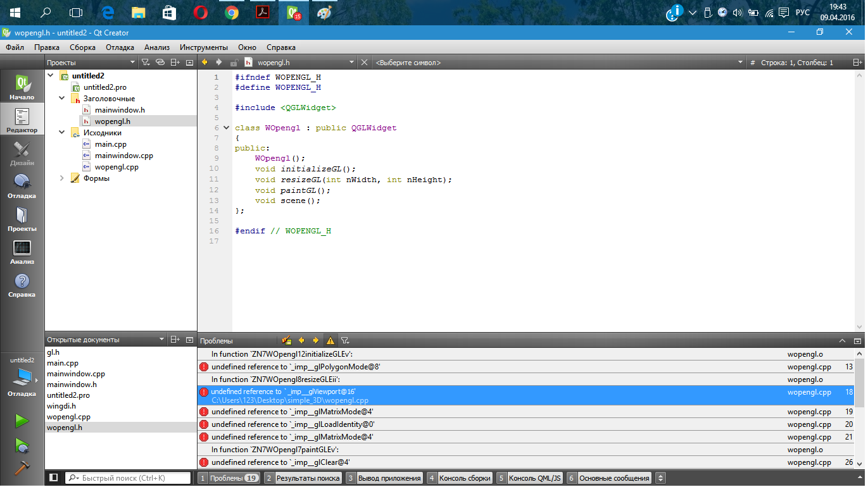The height and width of the screenshot is (487, 868).
Task: Open the Открытые документы view dropdown
Action: [x=105, y=340]
